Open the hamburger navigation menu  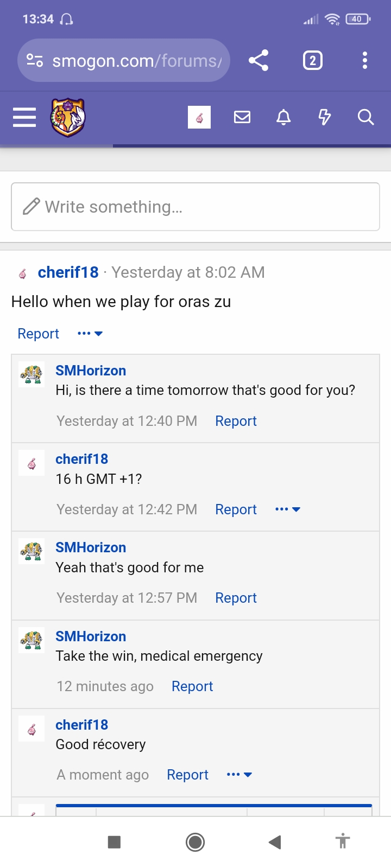[x=24, y=117]
